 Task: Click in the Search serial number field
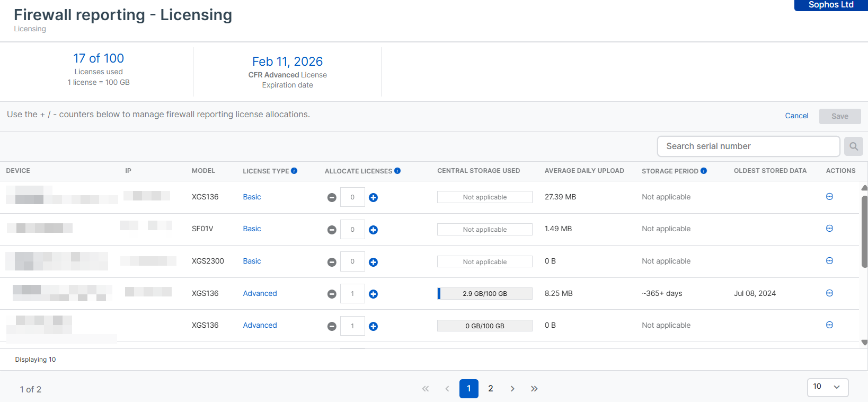tap(748, 146)
